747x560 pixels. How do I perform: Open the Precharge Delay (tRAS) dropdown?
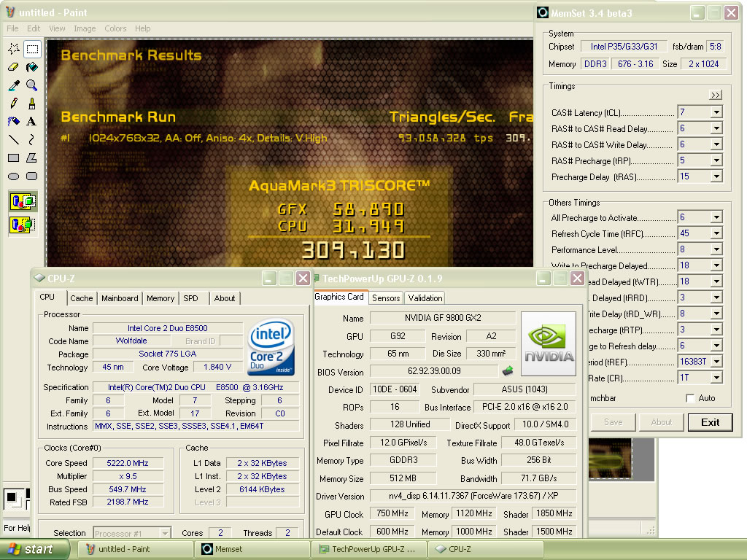[x=716, y=176]
